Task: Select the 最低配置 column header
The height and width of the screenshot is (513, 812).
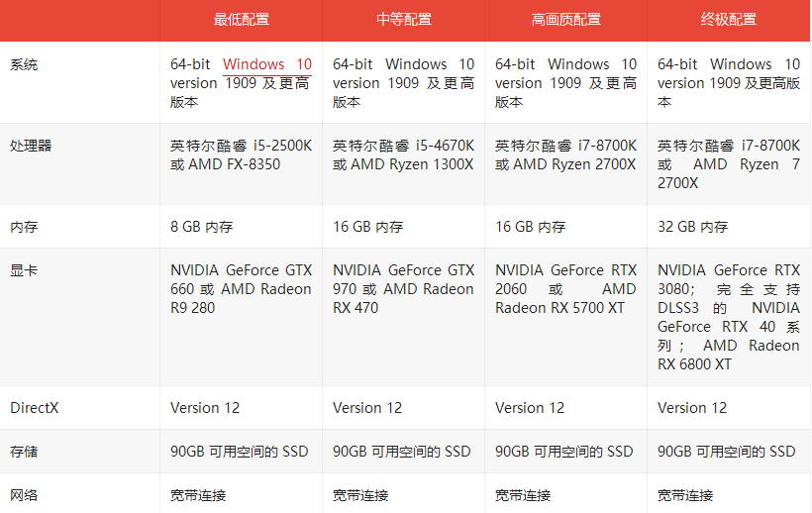Action: 242,20
